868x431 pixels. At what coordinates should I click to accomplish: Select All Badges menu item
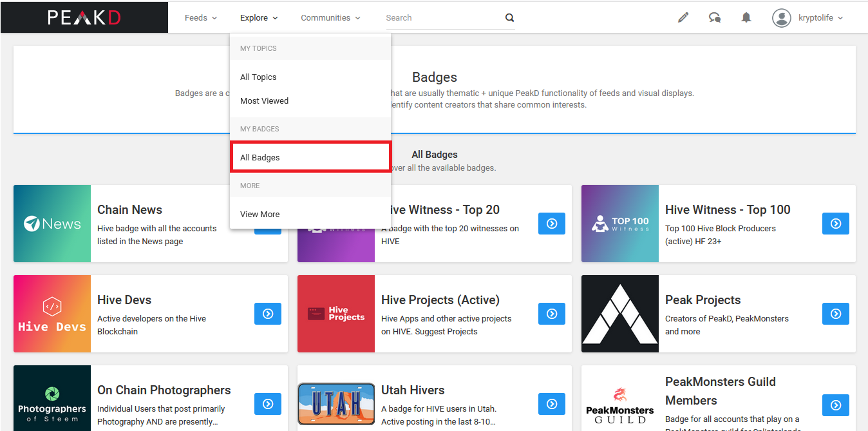tap(260, 158)
